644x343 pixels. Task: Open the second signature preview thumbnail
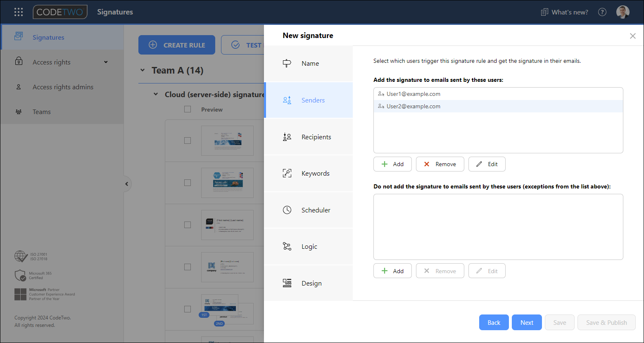[x=227, y=183]
